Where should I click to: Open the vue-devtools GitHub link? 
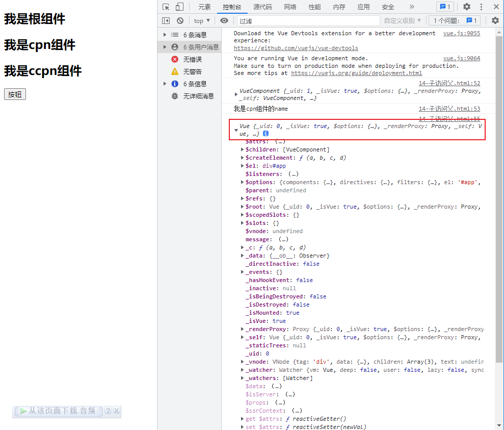tap(296, 48)
